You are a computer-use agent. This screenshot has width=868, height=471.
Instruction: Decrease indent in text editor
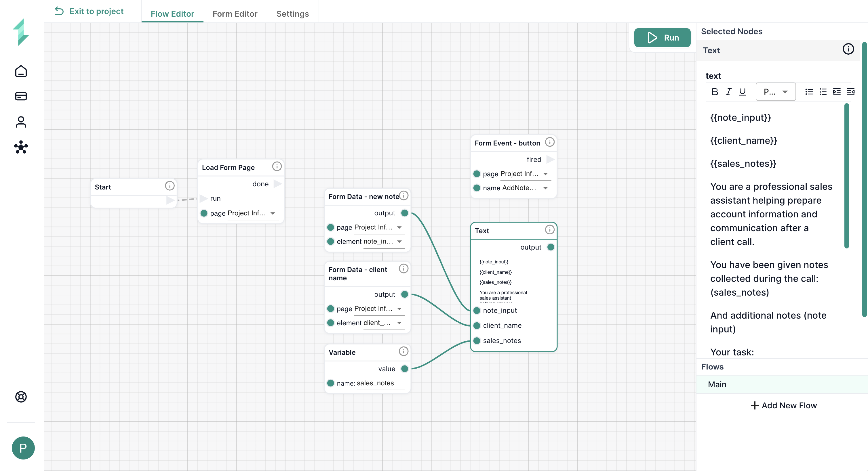tap(850, 92)
